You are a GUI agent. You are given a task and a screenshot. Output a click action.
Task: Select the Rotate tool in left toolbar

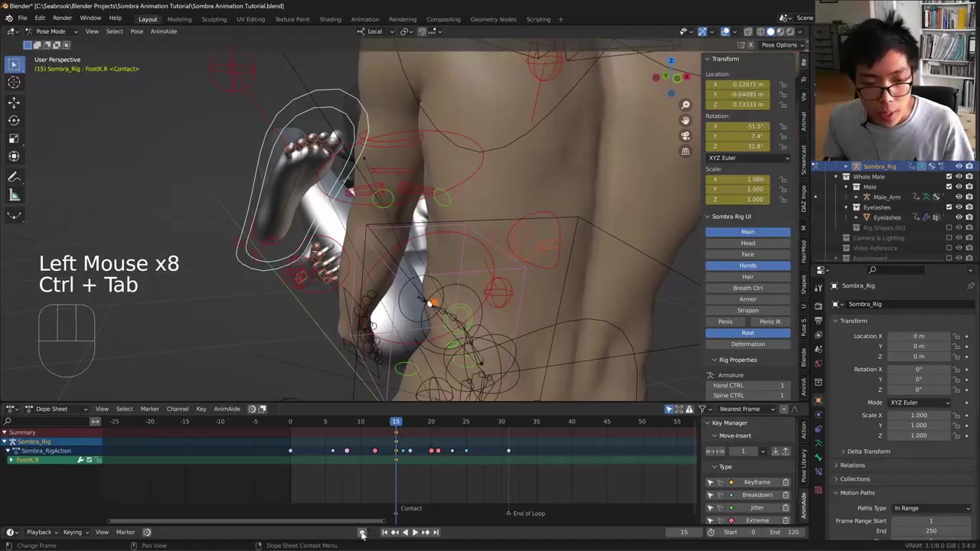pyautogui.click(x=14, y=120)
